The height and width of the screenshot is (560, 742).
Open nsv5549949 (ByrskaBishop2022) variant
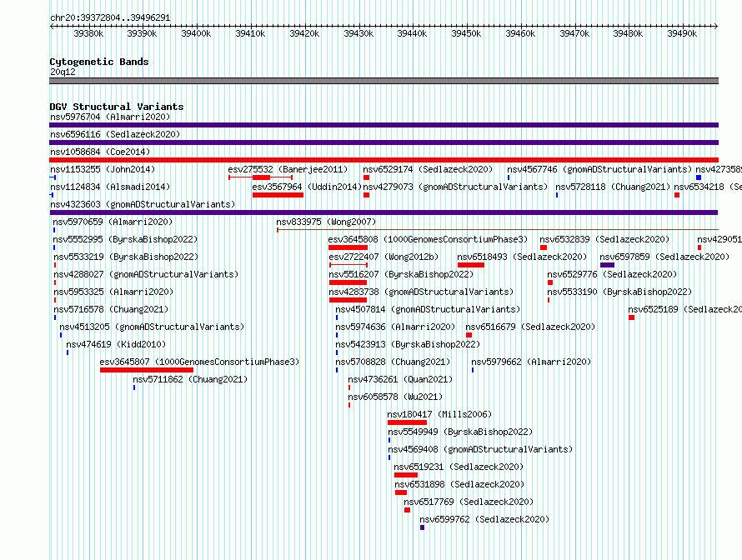point(460,432)
